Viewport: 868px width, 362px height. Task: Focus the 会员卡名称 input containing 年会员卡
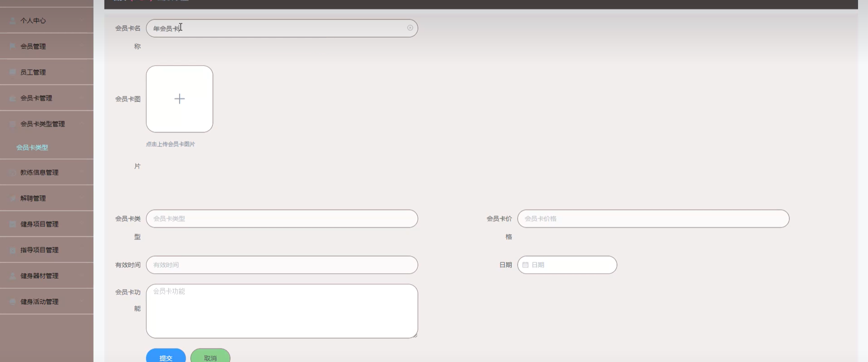(282, 28)
